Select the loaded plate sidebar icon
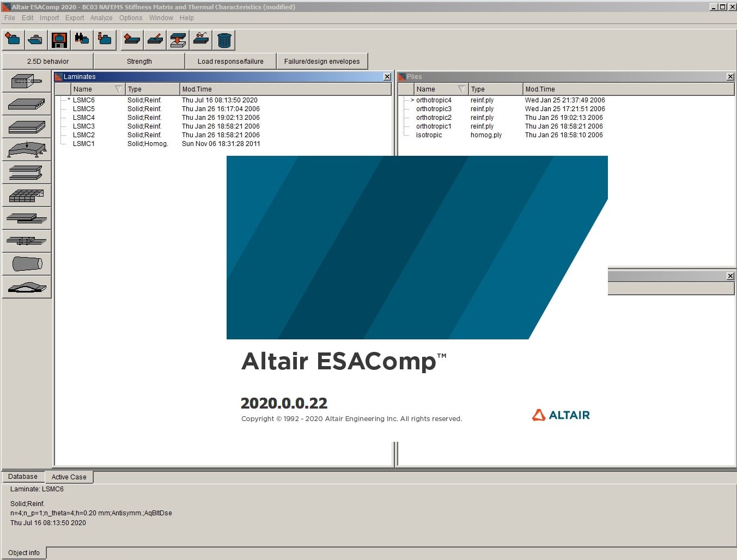The width and height of the screenshot is (737, 560). pos(27,150)
